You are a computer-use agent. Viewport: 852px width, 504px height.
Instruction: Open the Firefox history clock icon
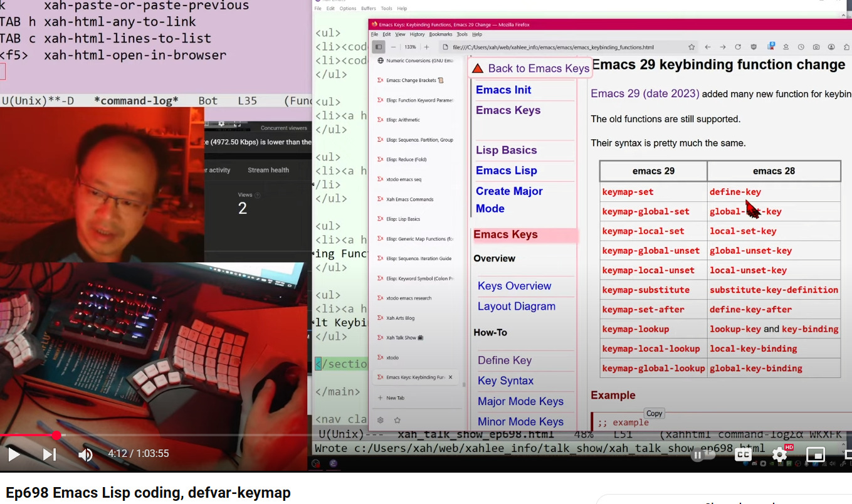click(x=801, y=47)
